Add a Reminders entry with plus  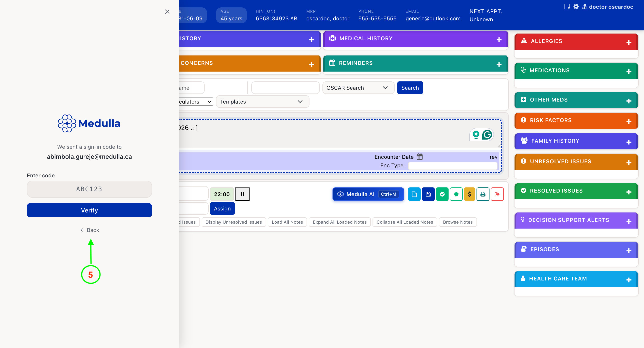(x=499, y=64)
